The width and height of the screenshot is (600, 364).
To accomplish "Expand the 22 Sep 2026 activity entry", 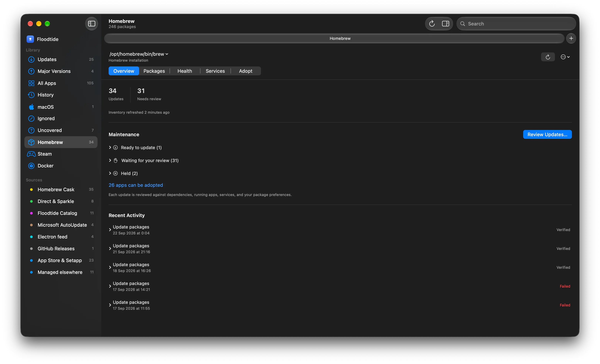I will [x=110, y=230].
